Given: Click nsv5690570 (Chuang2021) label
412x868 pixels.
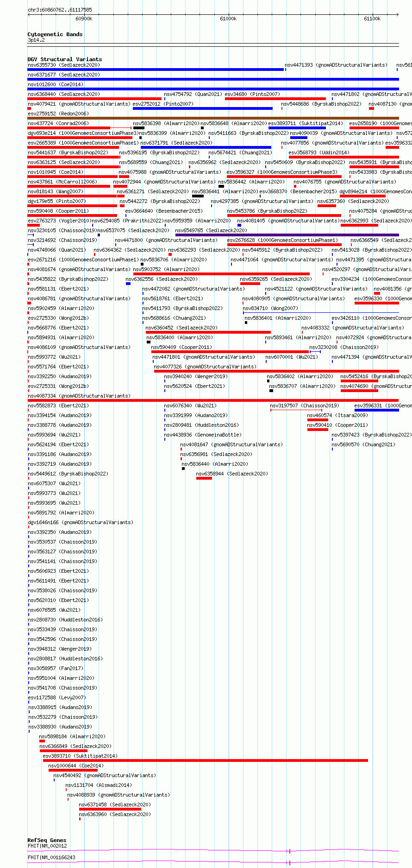Looking at the screenshot, I should (363, 444).
